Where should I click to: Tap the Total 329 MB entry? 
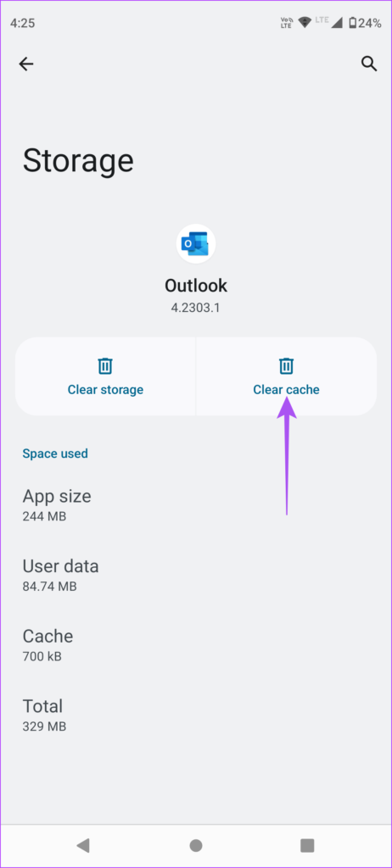(x=44, y=715)
